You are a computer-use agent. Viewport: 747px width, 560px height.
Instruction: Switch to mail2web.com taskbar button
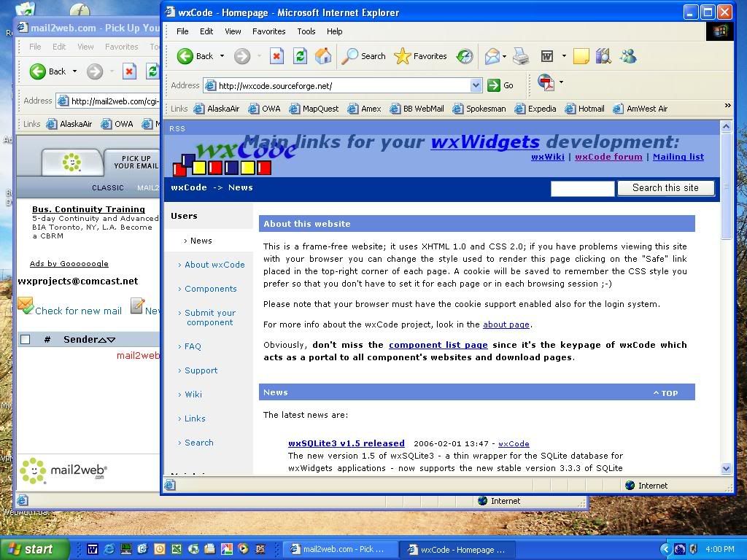[341, 549]
